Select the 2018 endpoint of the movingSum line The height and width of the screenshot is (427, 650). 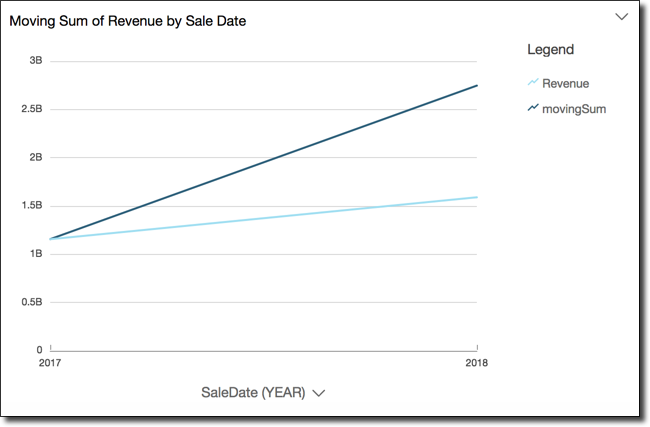tap(477, 86)
